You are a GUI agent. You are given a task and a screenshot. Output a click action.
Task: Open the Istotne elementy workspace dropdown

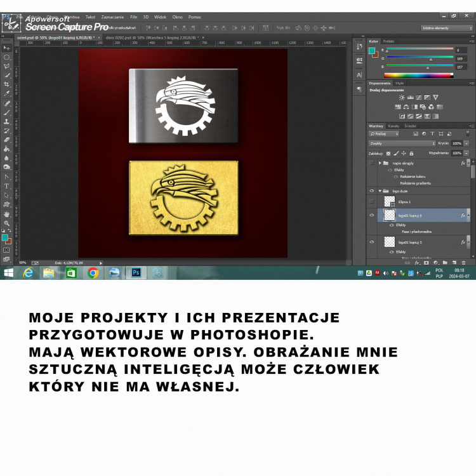tap(446, 28)
